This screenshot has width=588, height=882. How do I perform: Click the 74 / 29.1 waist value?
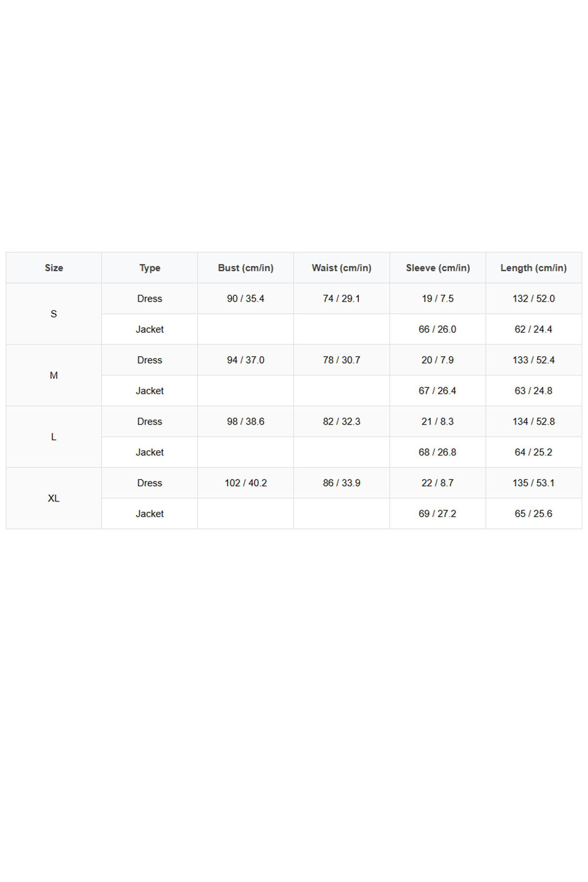tap(342, 298)
